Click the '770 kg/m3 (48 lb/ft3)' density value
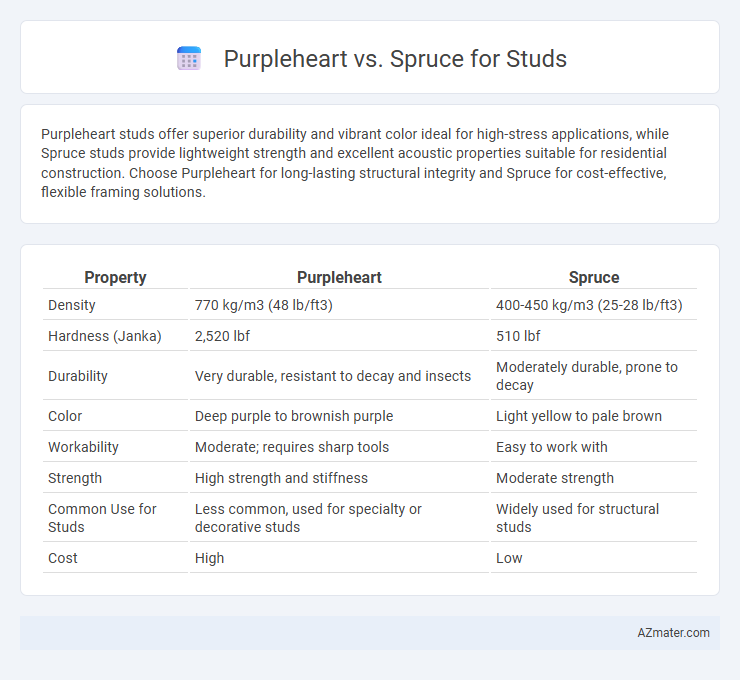This screenshot has height=680, width=740. [x=264, y=305]
